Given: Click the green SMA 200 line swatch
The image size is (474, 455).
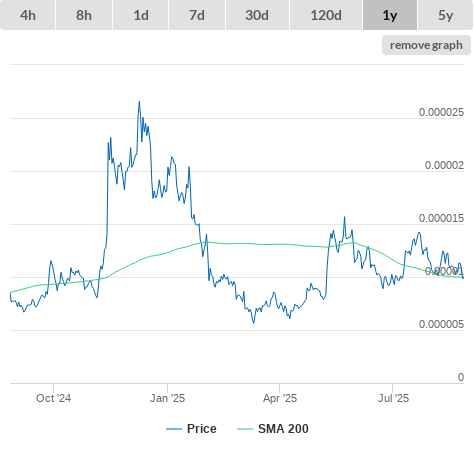Looking at the screenshot, I should click(x=245, y=429).
